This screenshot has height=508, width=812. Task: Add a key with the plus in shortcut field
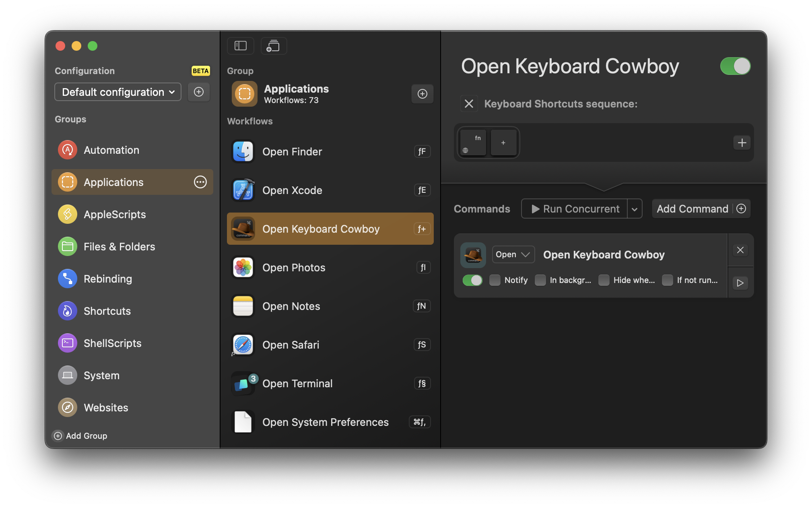point(742,142)
